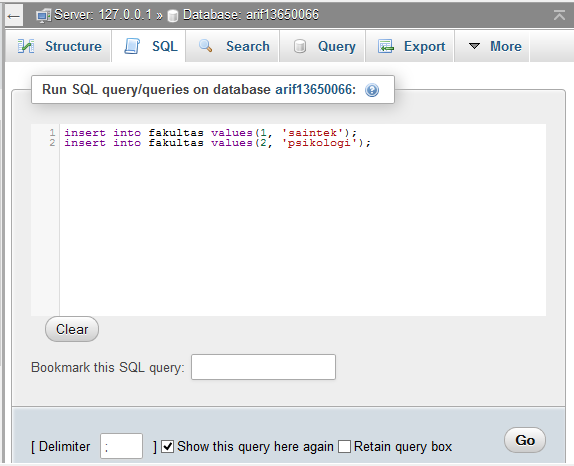Uncheck Show this query here again
Image resolution: width=574 pixels, height=466 pixels.
[x=168, y=447]
